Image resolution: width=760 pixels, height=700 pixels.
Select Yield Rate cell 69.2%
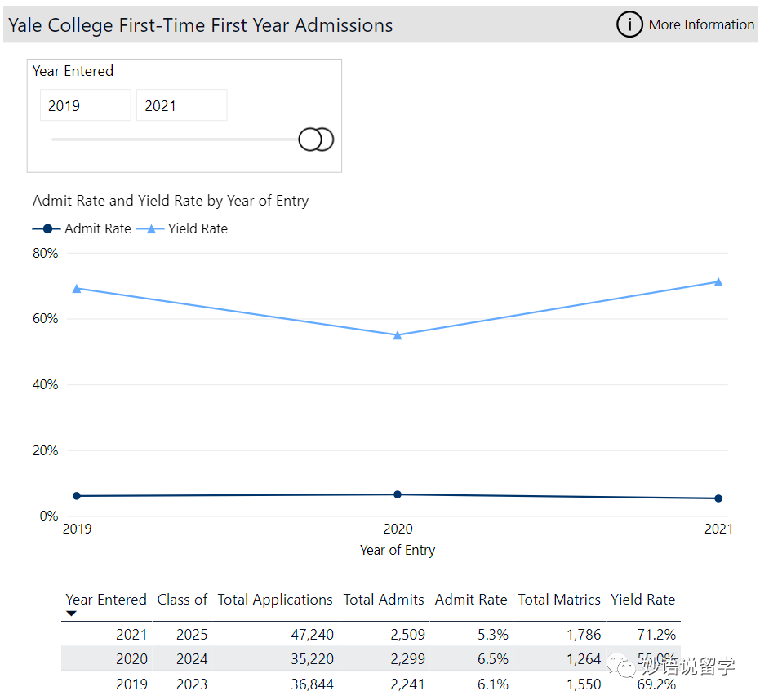[656, 684]
